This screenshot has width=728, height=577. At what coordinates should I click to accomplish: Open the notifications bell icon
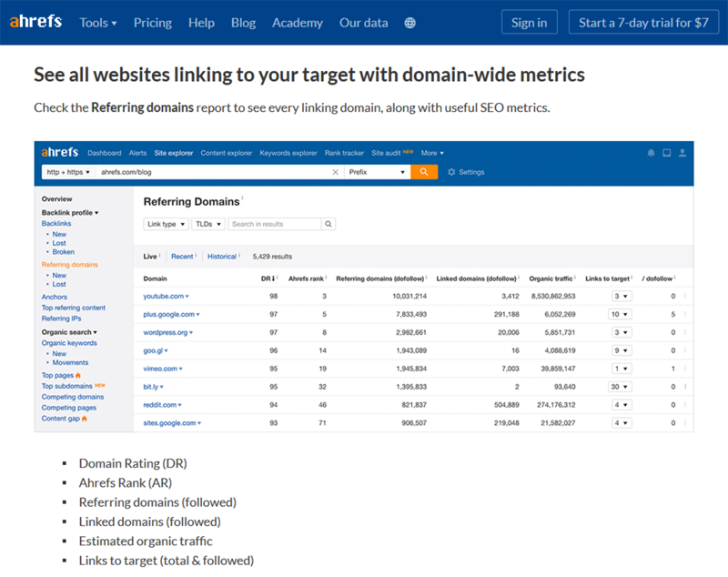click(651, 153)
